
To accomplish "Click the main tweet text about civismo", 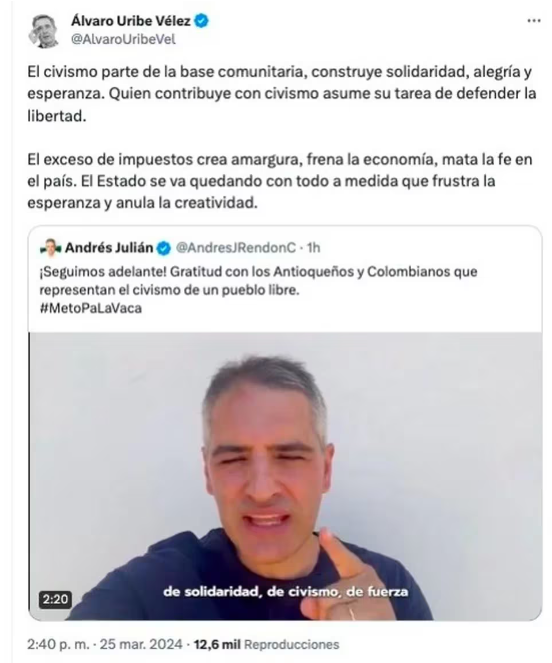I will pos(282,93).
